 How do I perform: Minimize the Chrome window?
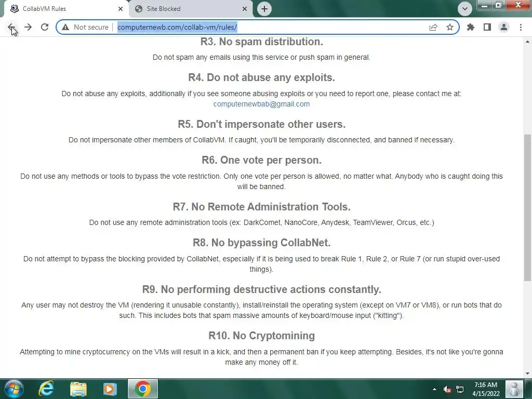click(485, 5)
